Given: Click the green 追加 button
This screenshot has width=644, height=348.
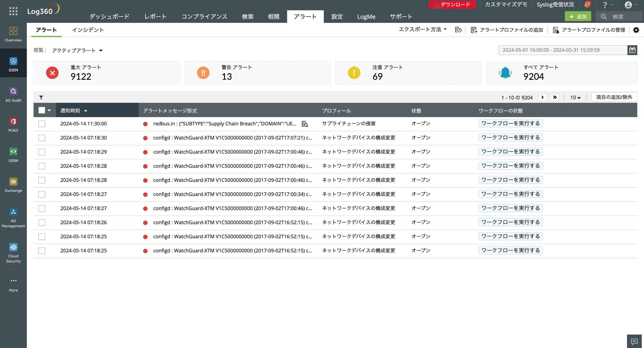Looking at the screenshot, I should pos(578,17).
